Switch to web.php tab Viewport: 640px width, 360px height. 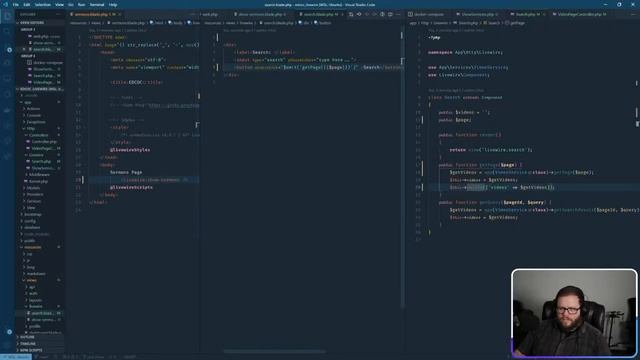(210, 14)
